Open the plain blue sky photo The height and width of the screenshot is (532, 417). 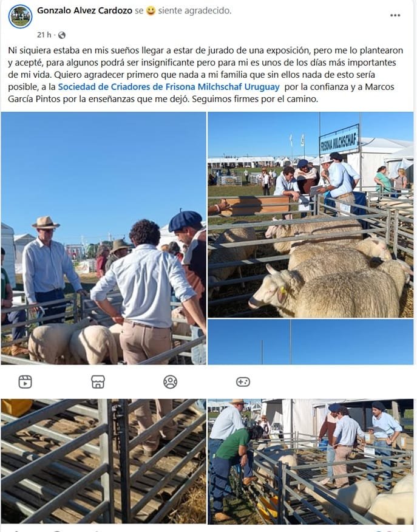tap(311, 342)
